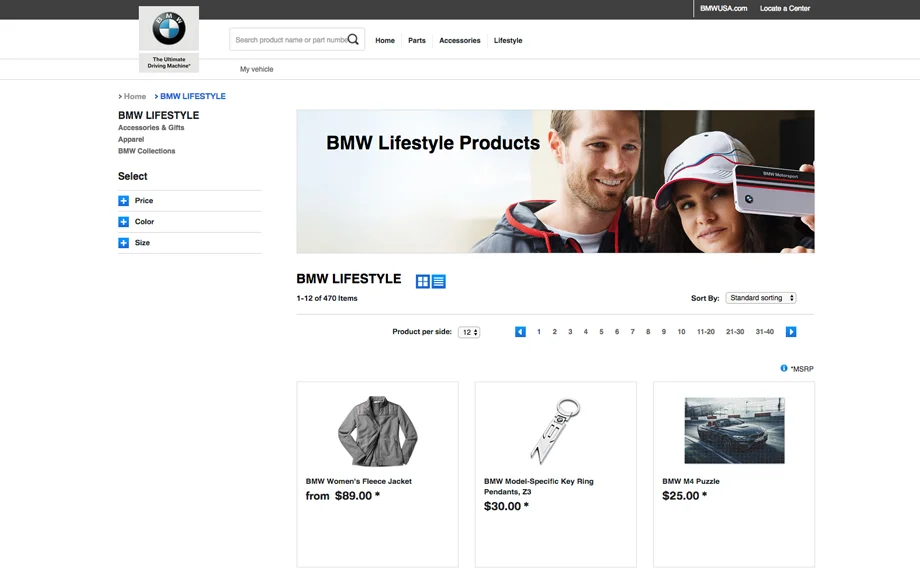This screenshot has height=573, width=920.
Task: Go to page 2
Action: click(x=554, y=332)
